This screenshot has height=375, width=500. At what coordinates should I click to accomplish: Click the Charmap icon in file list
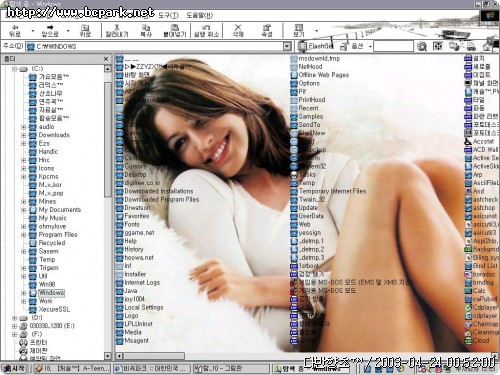pos(468,324)
